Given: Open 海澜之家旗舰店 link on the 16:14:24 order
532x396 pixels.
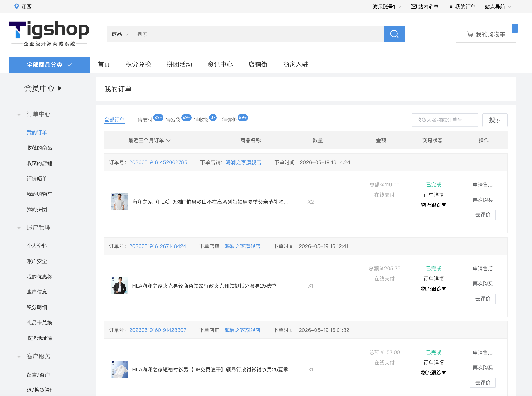Looking at the screenshot, I should pos(243,162).
